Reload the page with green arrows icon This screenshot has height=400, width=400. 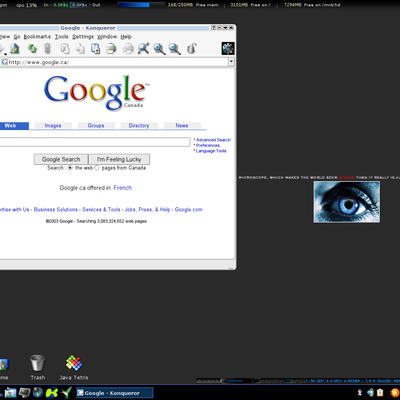click(x=32, y=49)
